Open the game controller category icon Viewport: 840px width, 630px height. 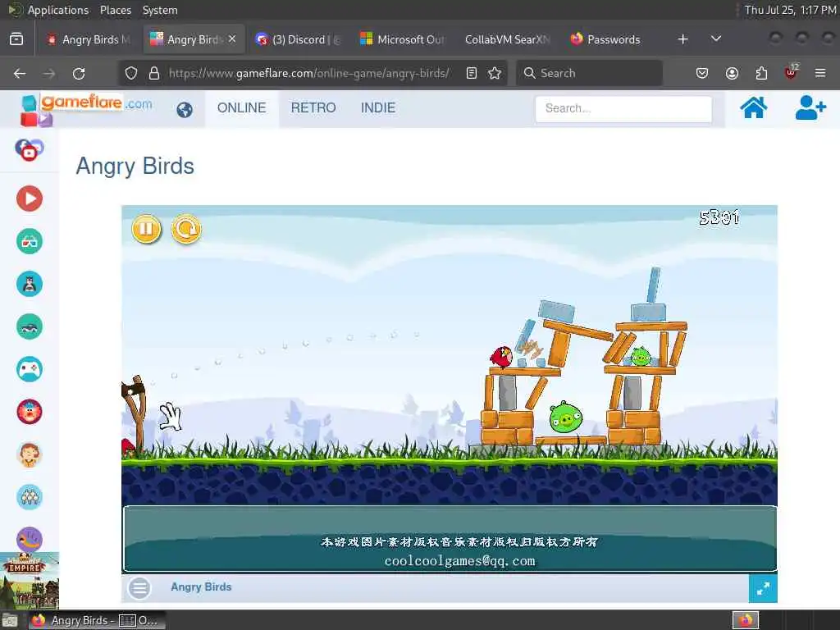click(x=30, y=369)
